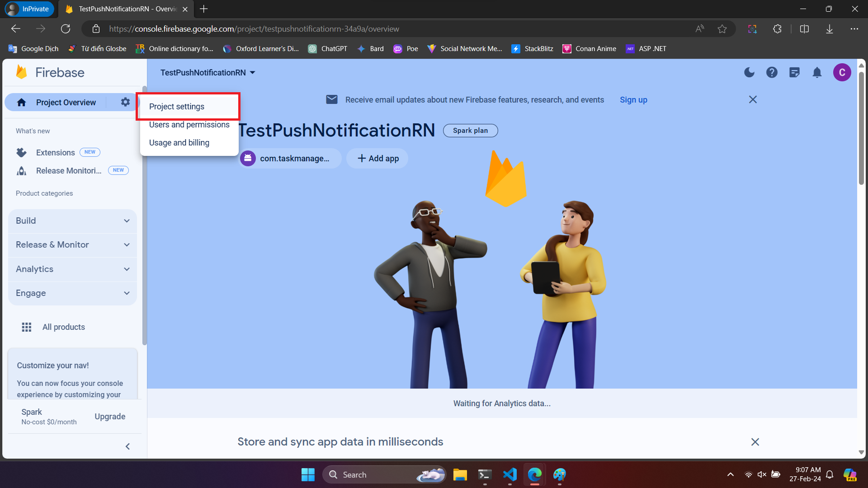Refresh the Firebase console page
This screenshot has width=868, height=488.
[66, 29]
